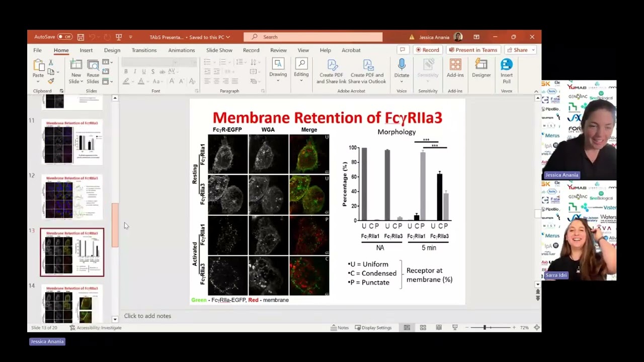Select the Format Painter brush
This screenshot has height=362, width=644.
pos(51,81)
